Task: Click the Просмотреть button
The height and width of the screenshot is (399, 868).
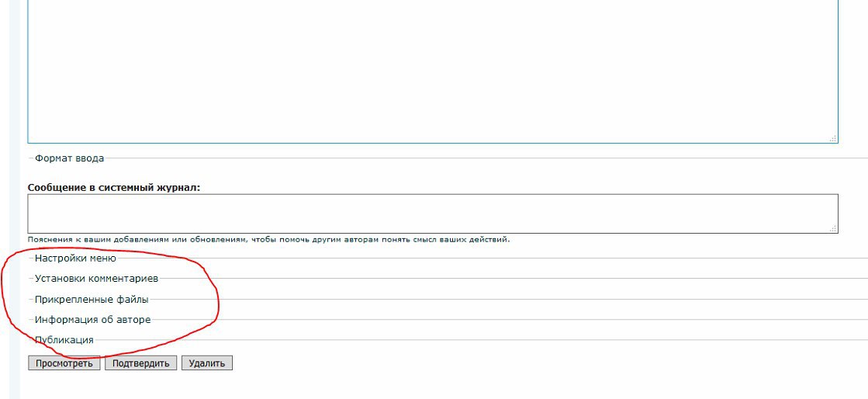Action: [64, 363]
